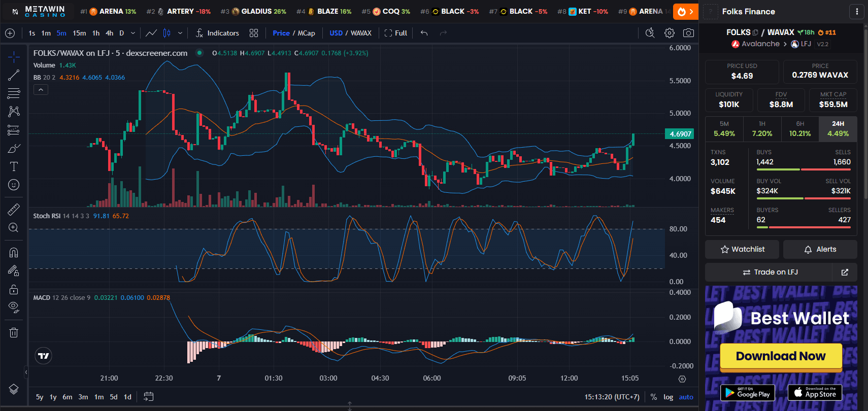Remove drawings with the trash icon
868x411 pixels.
click(x=14, y=332)
